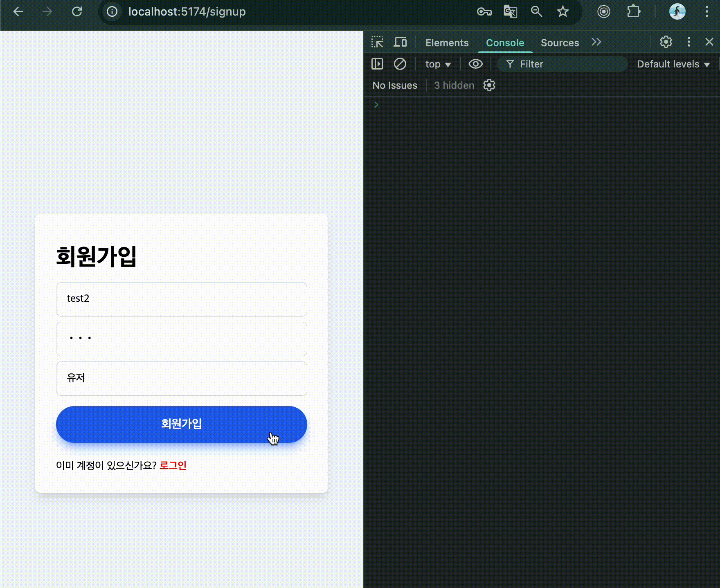Click the address bar URL localhost:5174/signup
720x588 pixels.
[x=187, y=11]
